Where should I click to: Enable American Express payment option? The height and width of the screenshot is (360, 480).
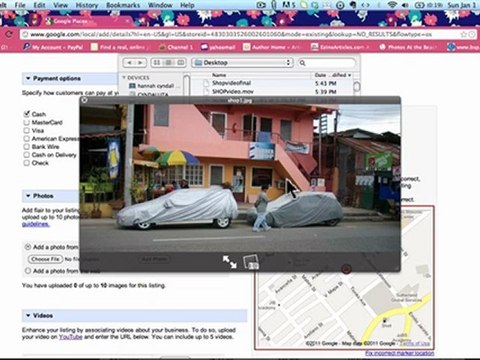tap(27, 138)
